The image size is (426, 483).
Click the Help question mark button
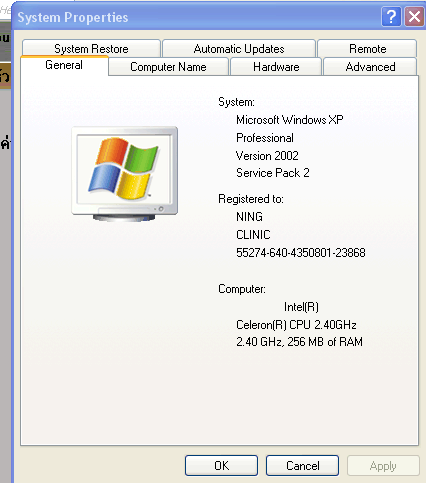391,16
